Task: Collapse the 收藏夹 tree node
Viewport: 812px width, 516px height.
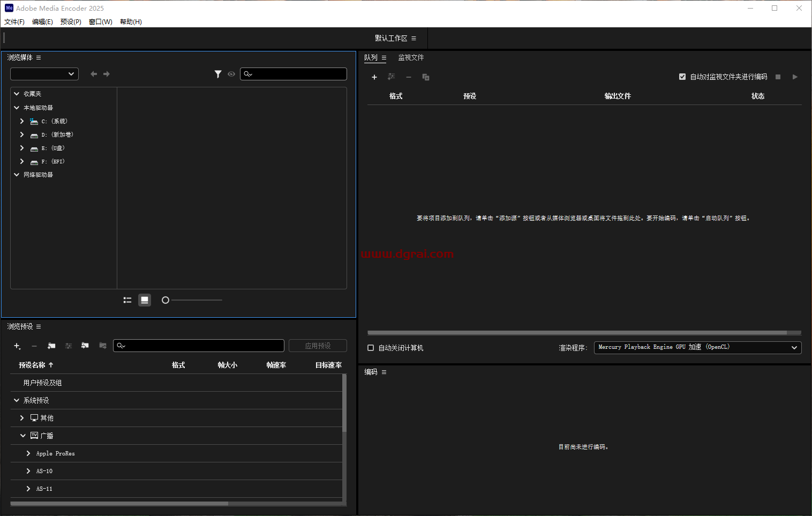Action: click(17, 94)
